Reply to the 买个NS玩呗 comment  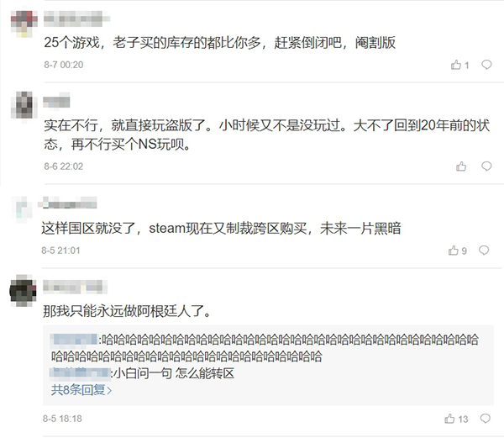[x=486, y=166]
